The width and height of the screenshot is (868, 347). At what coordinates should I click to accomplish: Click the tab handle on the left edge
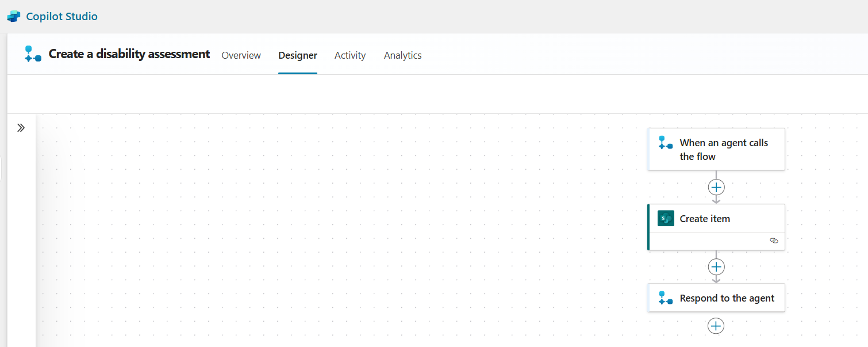[x=2, y=167]
